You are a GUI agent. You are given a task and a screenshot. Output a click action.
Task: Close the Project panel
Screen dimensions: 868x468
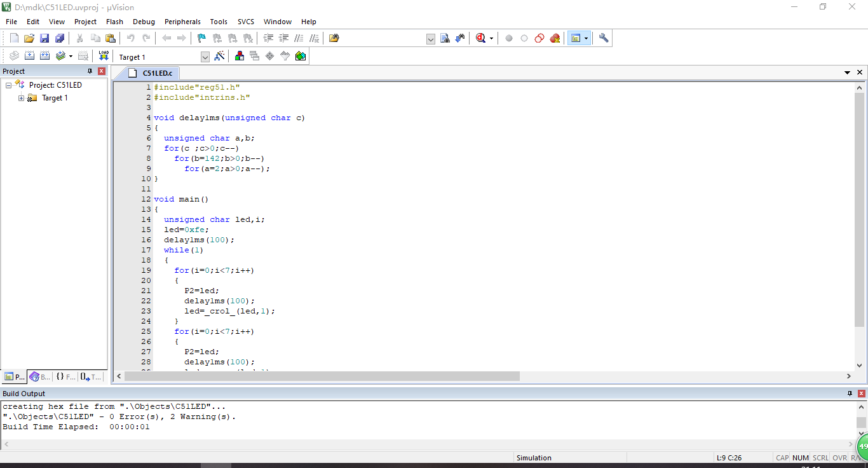(101, 71)
